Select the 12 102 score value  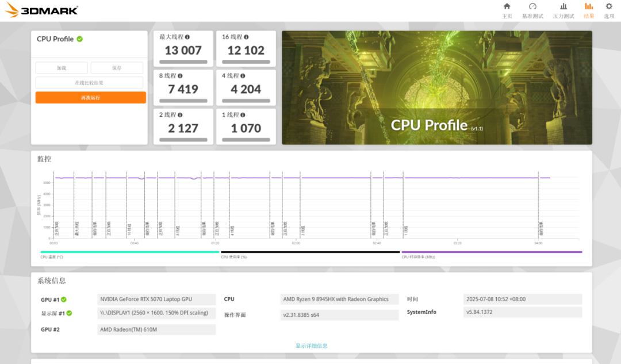tap(246, 50)
